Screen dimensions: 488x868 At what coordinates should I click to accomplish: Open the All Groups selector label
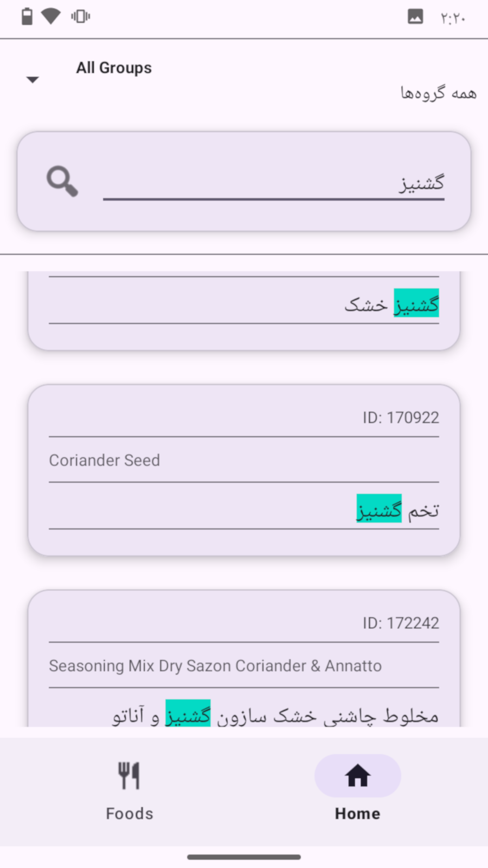tap(114, 68)
